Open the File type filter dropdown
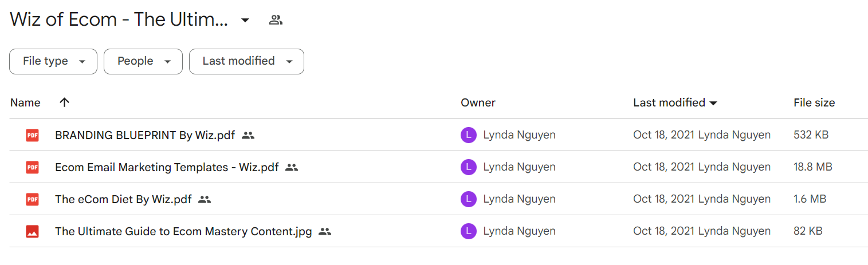The image size is (868, 265). point(53,61)
